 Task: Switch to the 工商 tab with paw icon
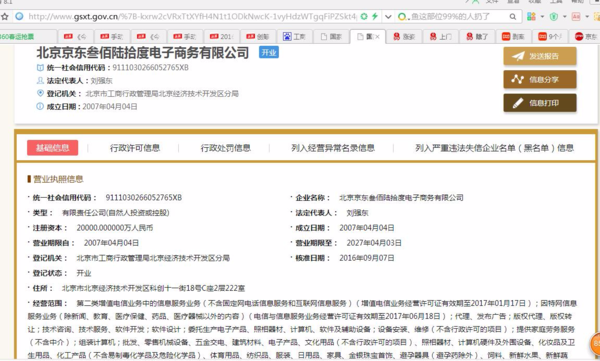pyautogui.click(x=294, y=37)
